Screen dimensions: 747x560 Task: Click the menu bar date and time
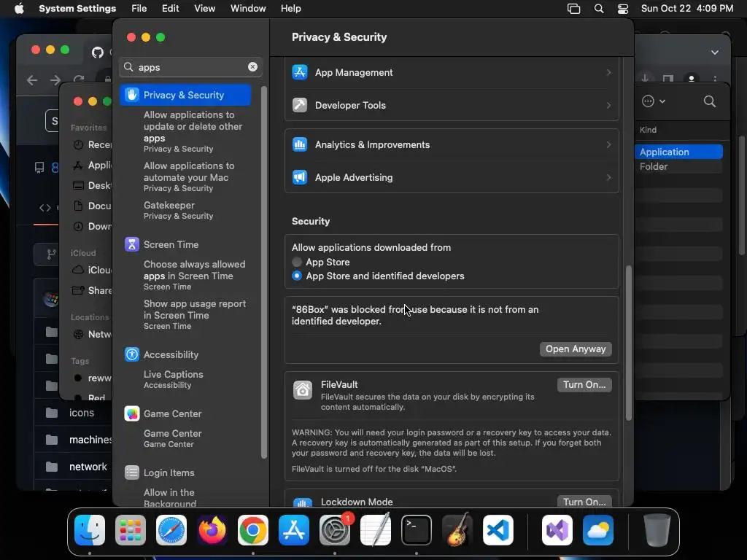point(687,9)
